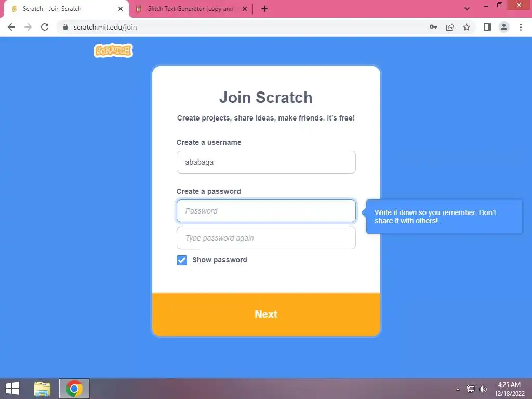Open the volume tray icon
Image resolution: width=532 pixels, height=399 pixels.
483,389
